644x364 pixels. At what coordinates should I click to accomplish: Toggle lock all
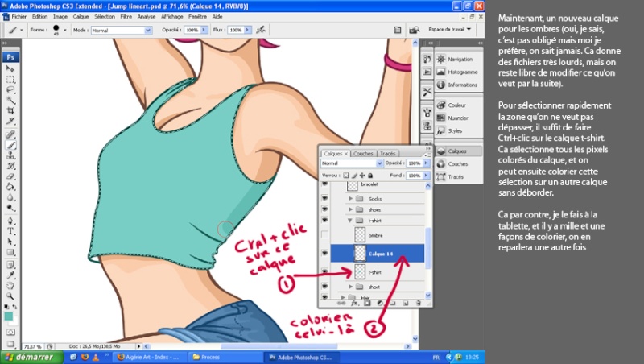(x=370, y=176)
